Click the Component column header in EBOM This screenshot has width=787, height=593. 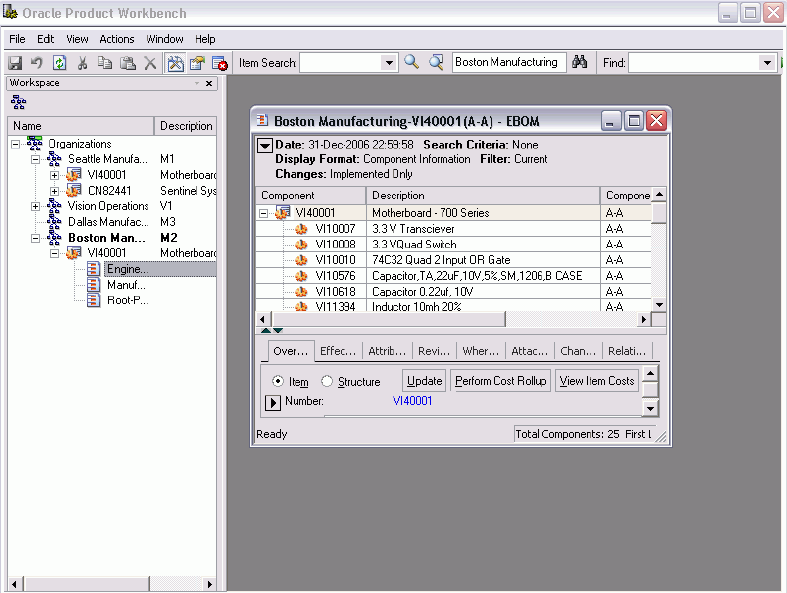311,195
